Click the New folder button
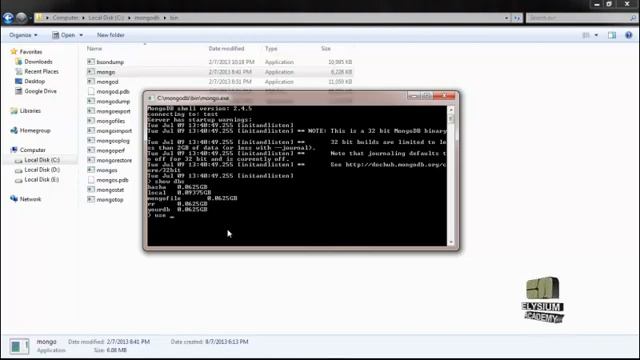This screenshot has height=360, width=640. pos(111,35)
